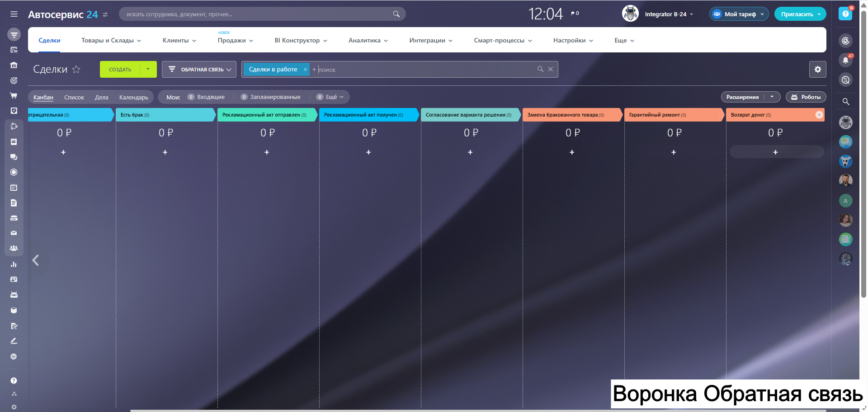Screen dimensions: 868x412
Task: Open the robot icon in left sidebar
Action: [x=14, y=295]
